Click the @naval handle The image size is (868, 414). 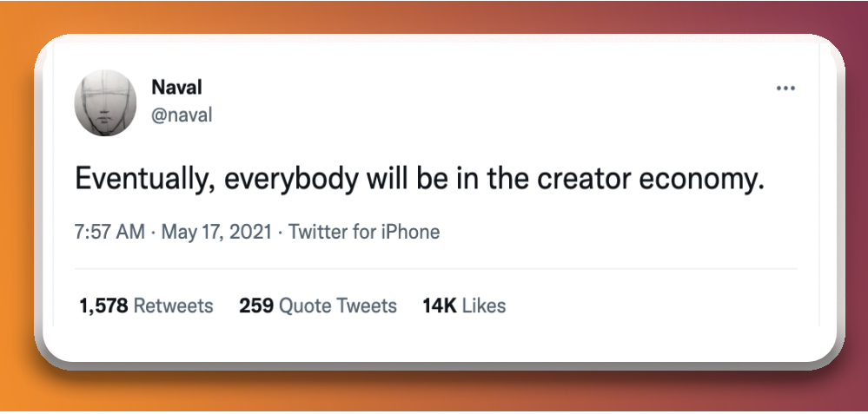pyautogui.click(x=182, y=115)
